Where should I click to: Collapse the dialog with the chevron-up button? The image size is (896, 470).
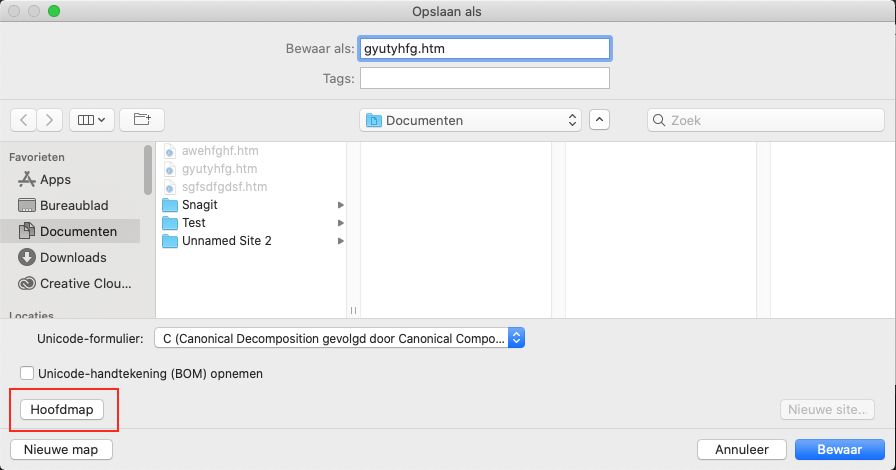pos(599,120)
